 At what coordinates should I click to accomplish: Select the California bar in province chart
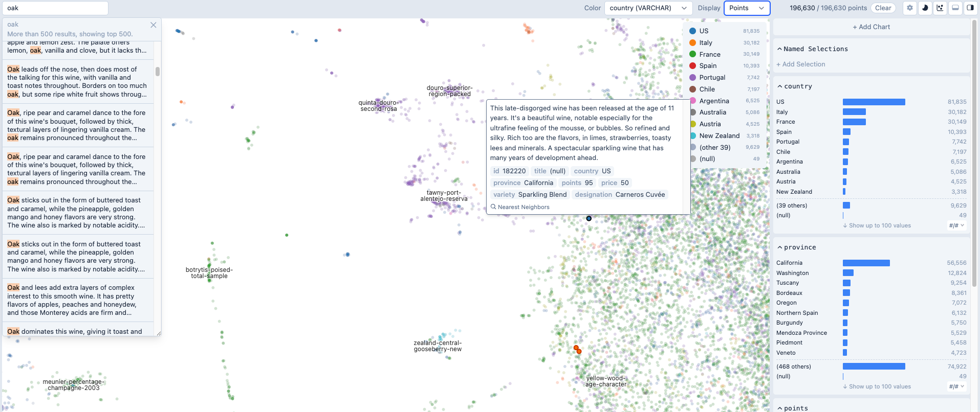point(866,263)
